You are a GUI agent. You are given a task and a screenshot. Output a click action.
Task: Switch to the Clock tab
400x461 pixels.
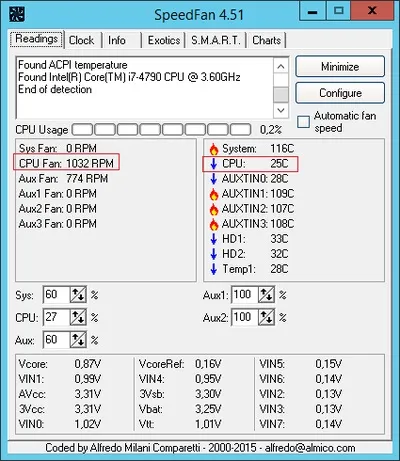81,40
